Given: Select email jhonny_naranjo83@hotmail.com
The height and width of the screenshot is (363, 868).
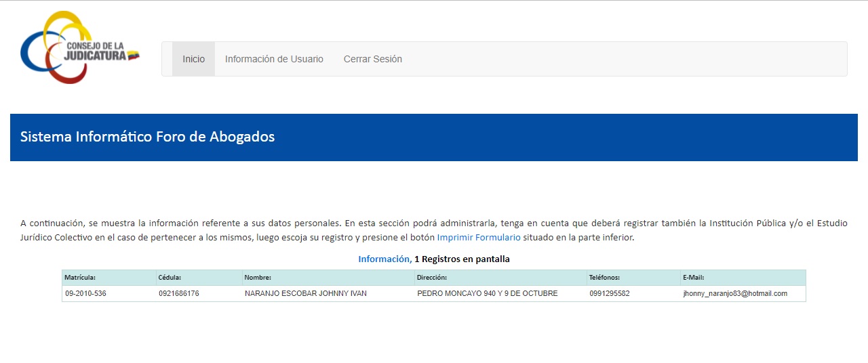Looking at the screenshot, I should click(x=735, y=294).
